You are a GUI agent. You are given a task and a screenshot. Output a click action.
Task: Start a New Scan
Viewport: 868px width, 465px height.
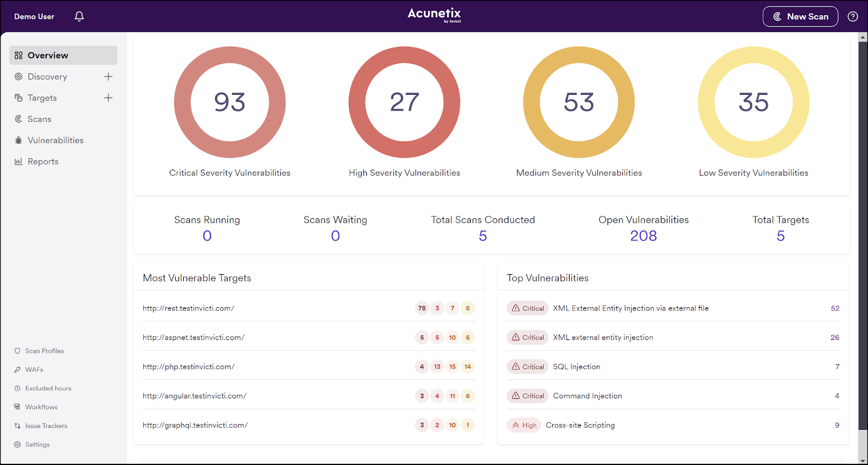coord(800,17)
